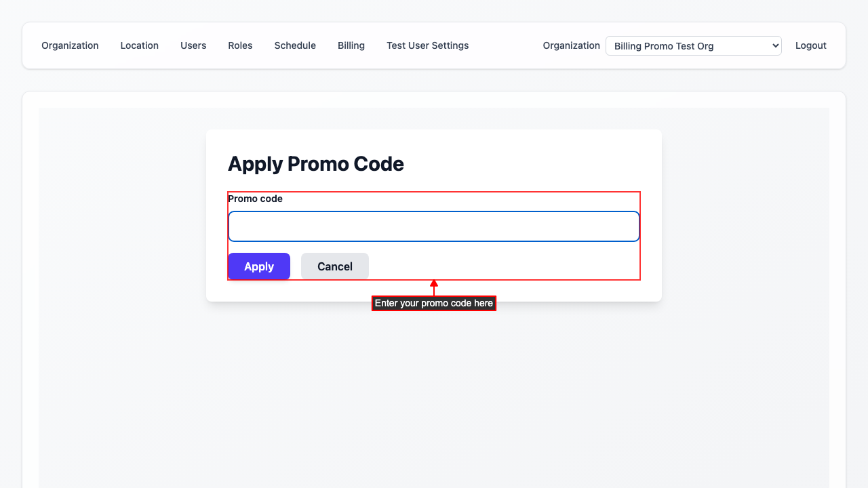
Task: Select the Billing Promo Test Org text in selector
Action: (x=664, y=47)
